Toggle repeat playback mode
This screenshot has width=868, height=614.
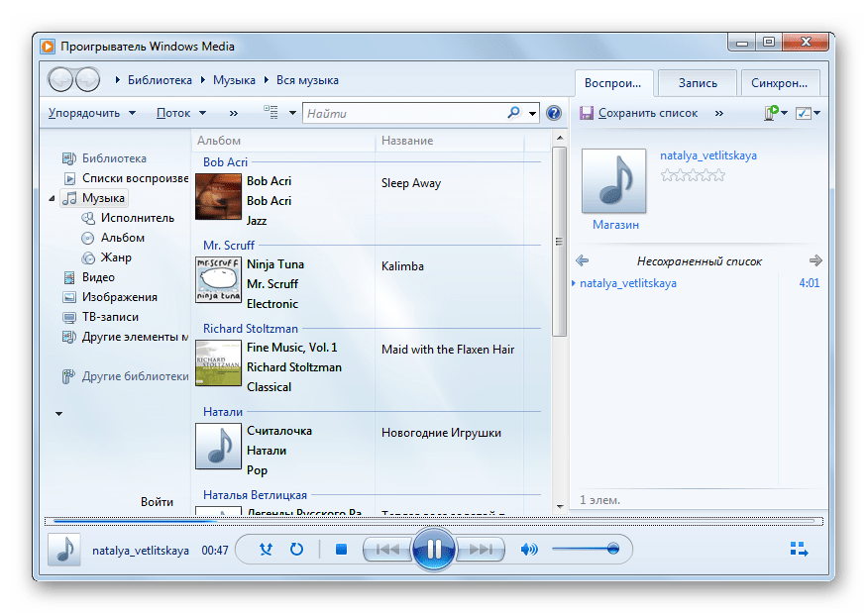(296, 550)
